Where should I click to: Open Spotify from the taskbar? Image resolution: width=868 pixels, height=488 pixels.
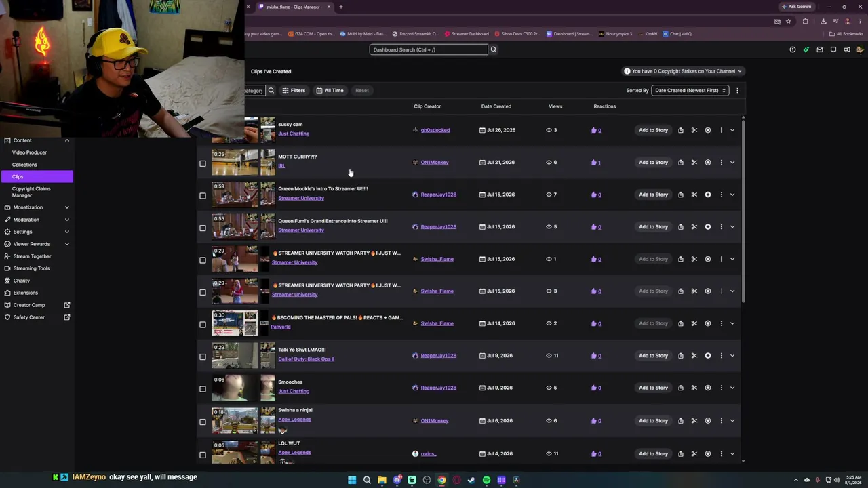coord(486,481)
